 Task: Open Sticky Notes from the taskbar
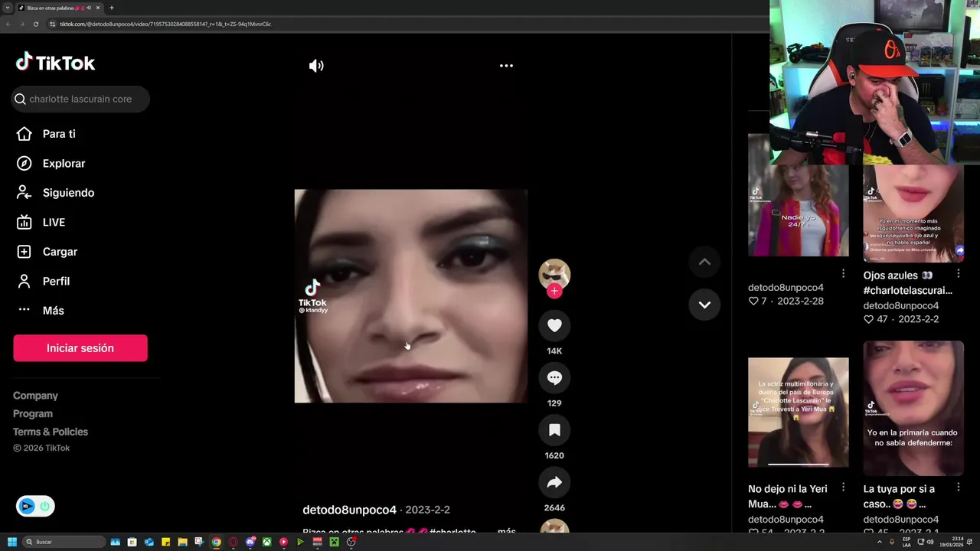tap(165, 542)
